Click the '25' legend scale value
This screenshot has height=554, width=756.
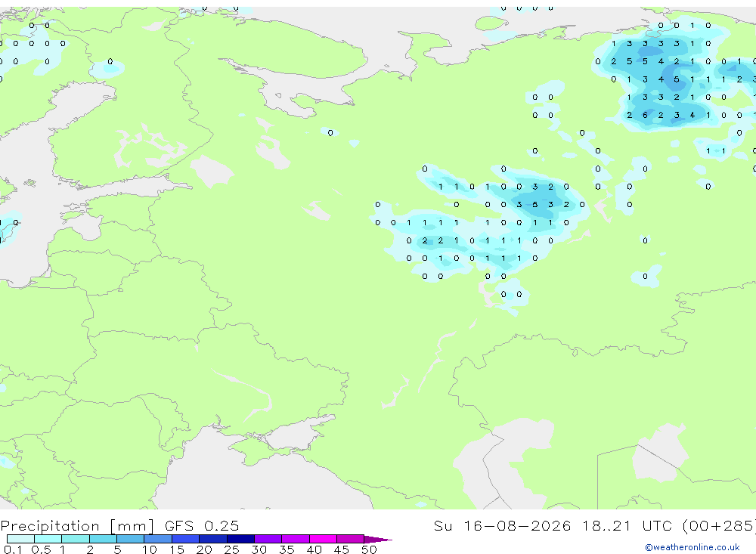point(231,549)
